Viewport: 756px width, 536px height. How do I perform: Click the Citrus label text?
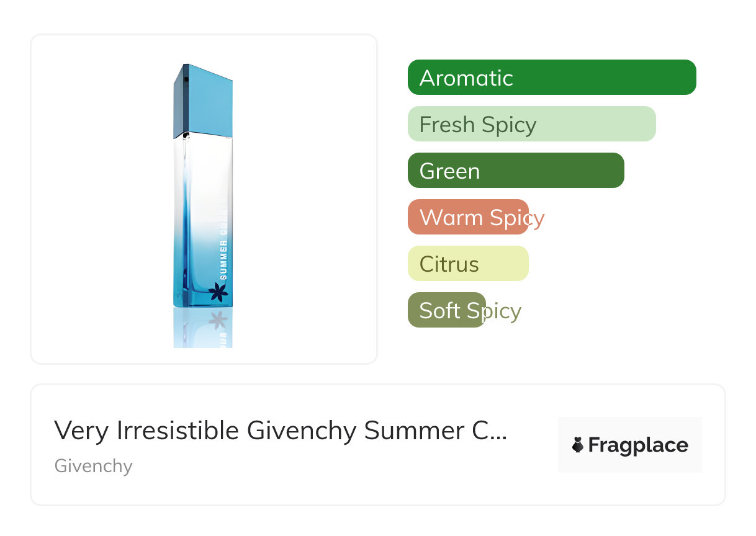pos(449,264)
